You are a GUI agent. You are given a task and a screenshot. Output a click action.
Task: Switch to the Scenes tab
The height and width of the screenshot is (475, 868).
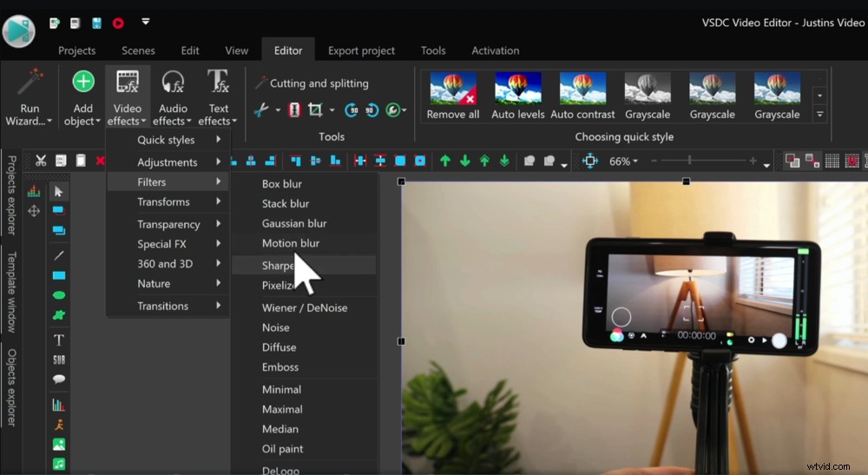[138, 50]
